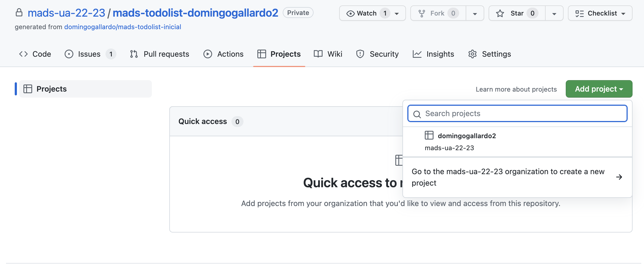
Task: Click the Actions play icon
Action: [208, 54]
